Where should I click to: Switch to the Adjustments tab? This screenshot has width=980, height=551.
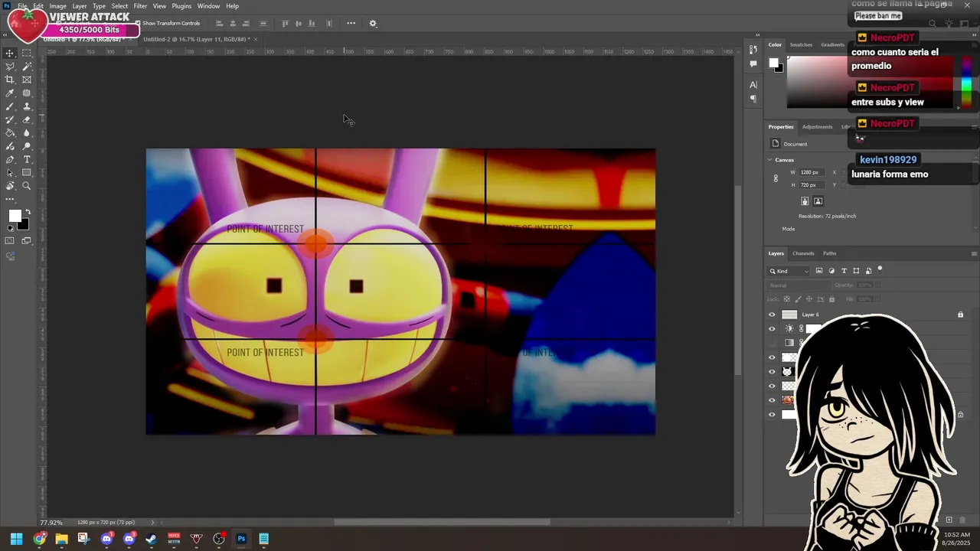point(817,127)
